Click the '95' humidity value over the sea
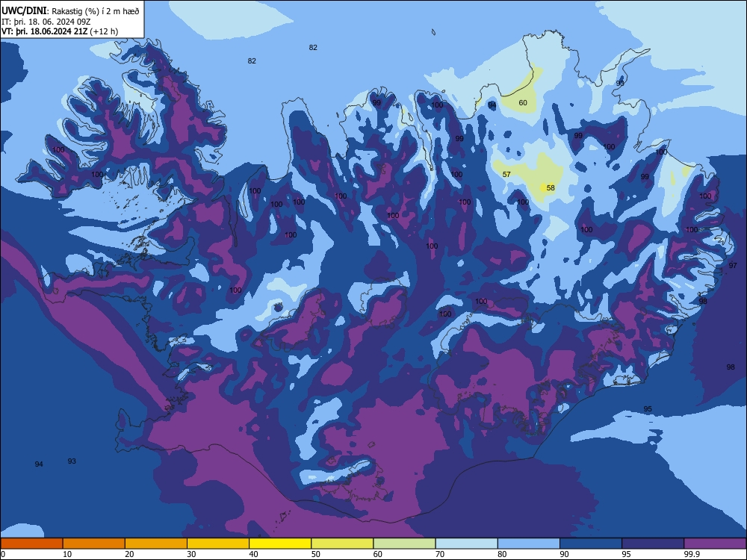Screen dimensions: 747x560 pos(648,408)
